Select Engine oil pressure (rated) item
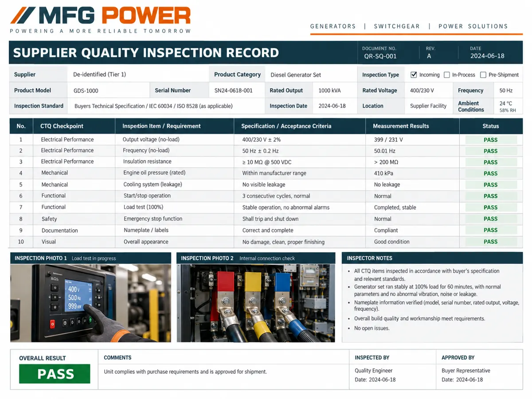532x399 pixels. 154,172
